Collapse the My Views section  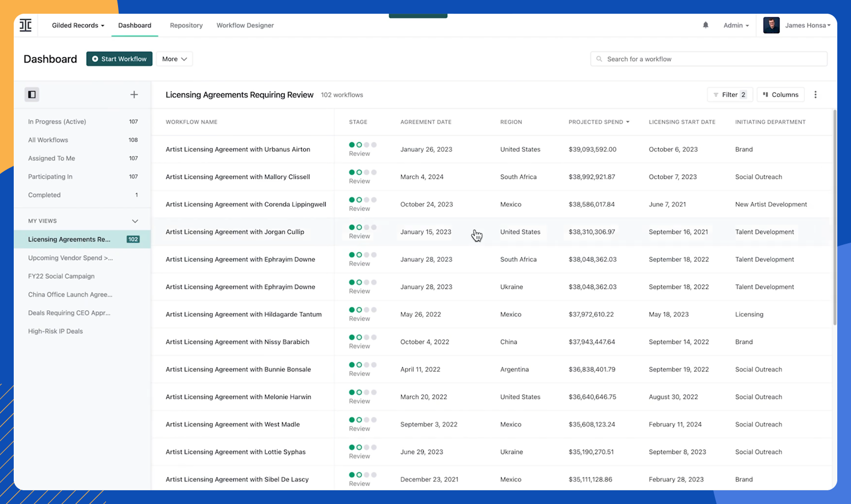point(135,221)
